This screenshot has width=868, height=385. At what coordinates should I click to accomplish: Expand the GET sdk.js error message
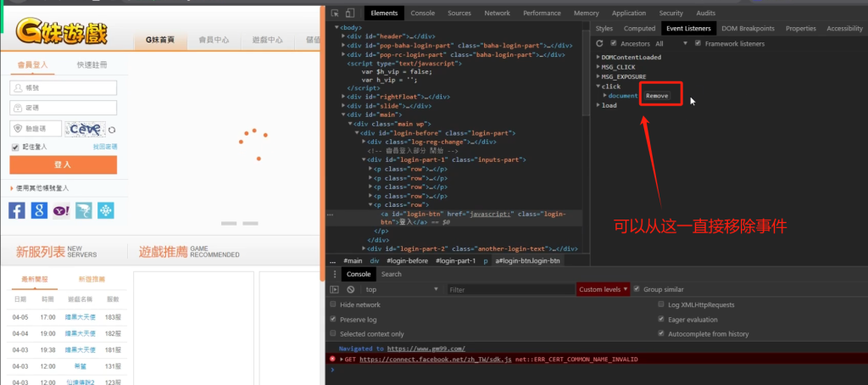[342, 360]
